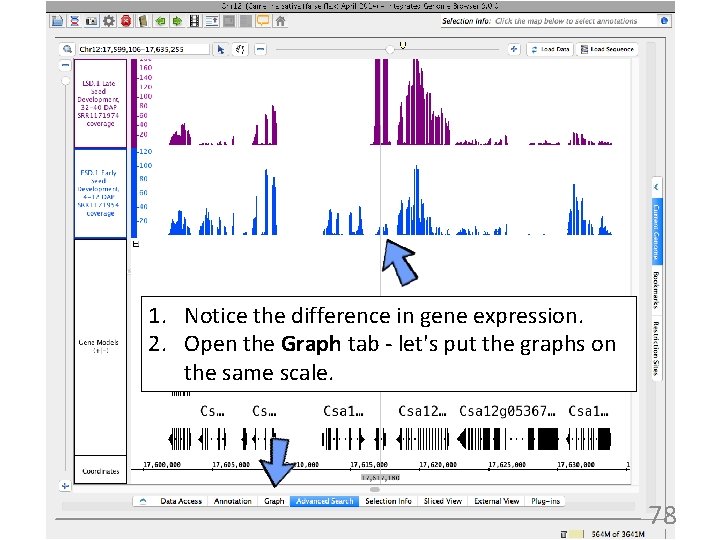The image size is (720, 540).
Task: Select the ESD.1 Early seed Development track label
Action: click(100, 193)
